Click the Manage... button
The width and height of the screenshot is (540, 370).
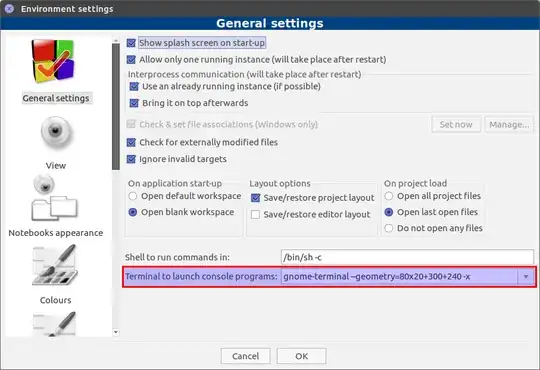[x=509, y=124]
